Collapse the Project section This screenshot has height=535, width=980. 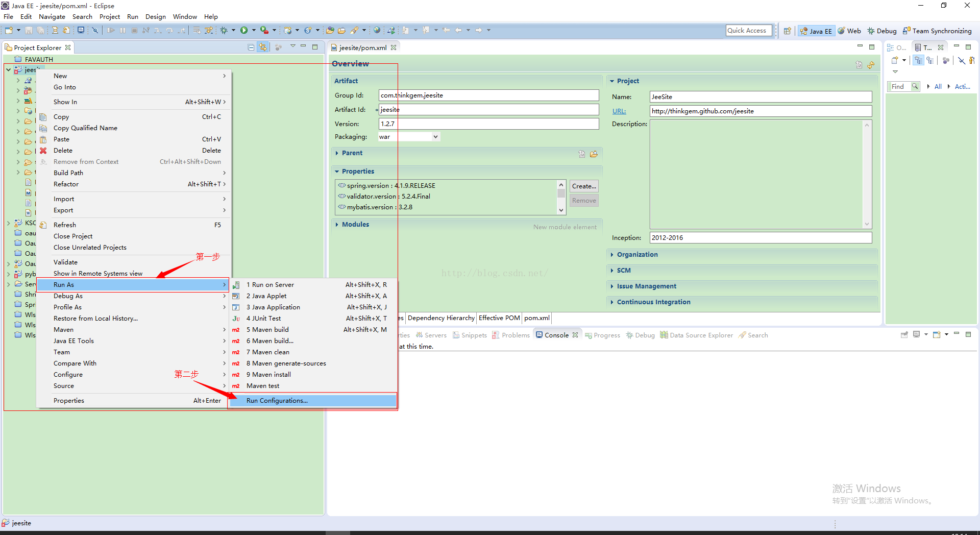tap(612, 81)
